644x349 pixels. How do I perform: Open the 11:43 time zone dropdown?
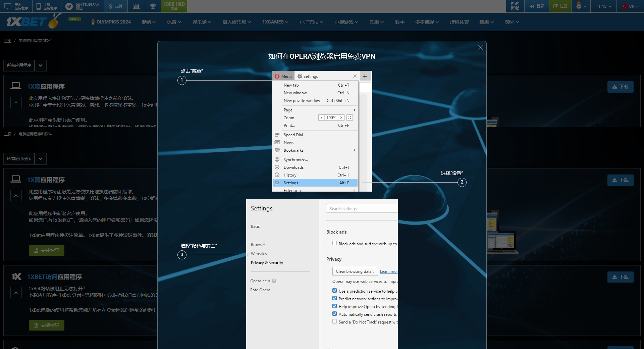603,6
